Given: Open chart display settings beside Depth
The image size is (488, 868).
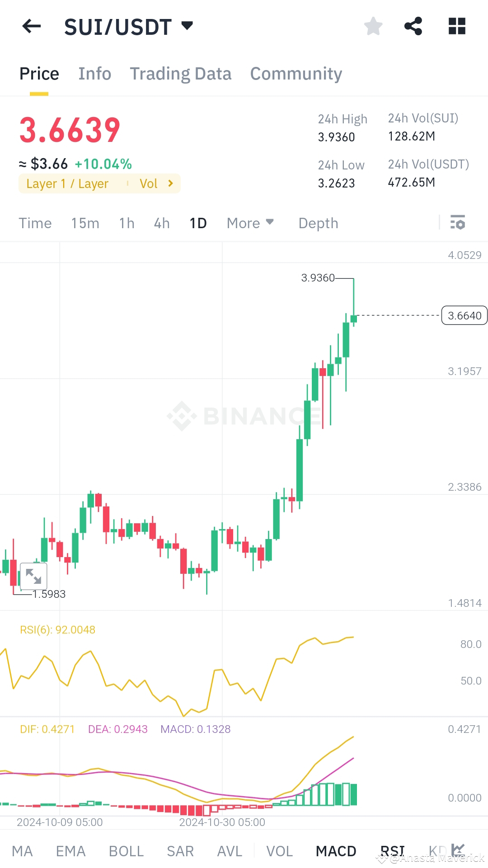Looking at the screenshot, I should pos(457,223).
